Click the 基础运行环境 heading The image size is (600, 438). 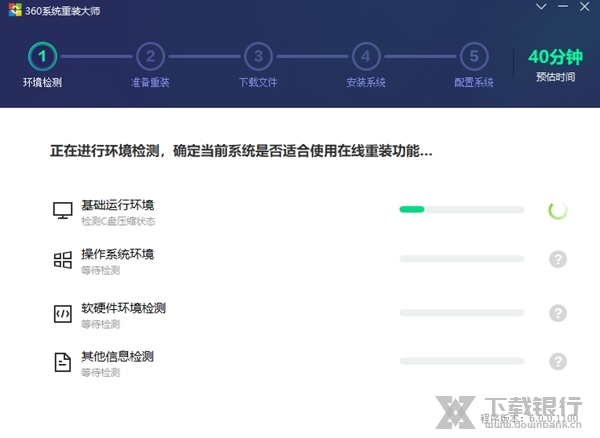pos(117,205)
